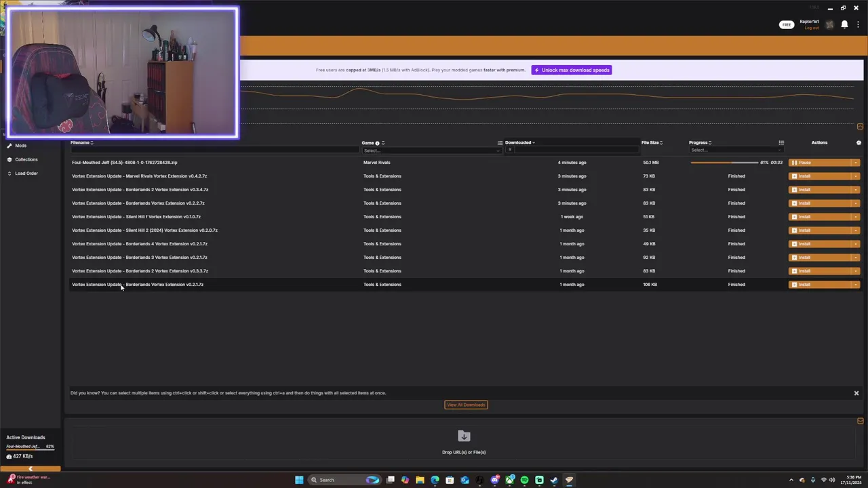868x488 pixels.
Task: Click the game icon beside the username
Action: coord(829,24)
